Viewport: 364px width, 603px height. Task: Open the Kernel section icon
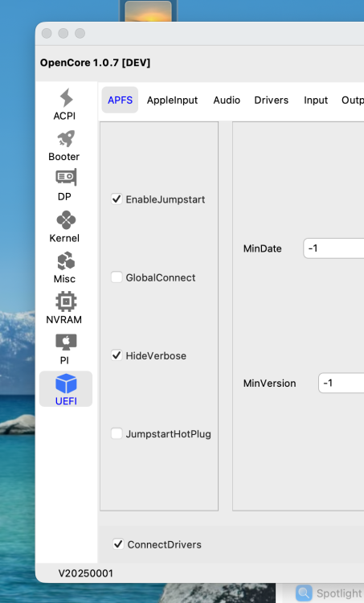(x=66, y=220)
